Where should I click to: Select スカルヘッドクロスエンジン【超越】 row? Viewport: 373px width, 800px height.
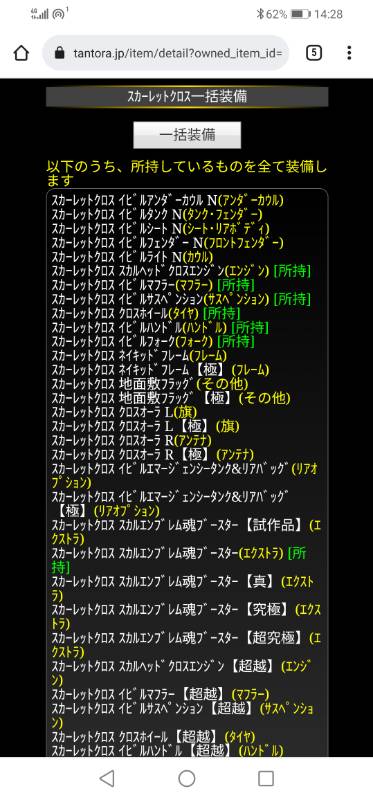182,672
